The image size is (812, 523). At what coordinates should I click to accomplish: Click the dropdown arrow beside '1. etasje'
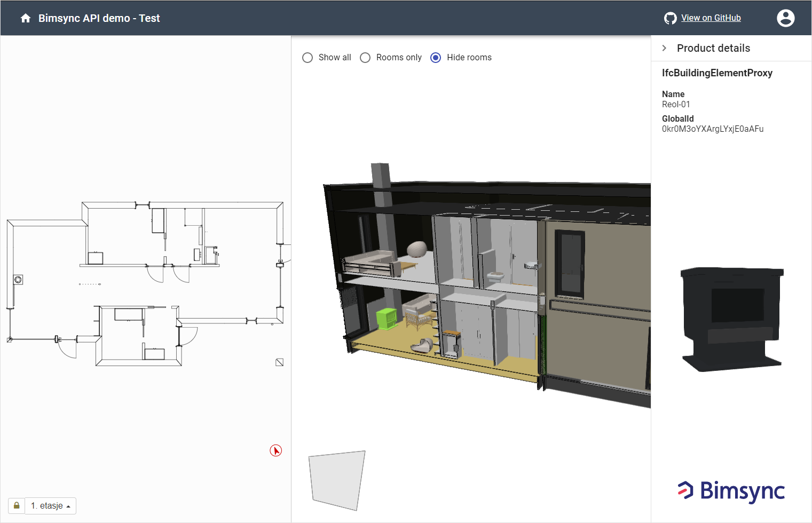[x=68, y=505]
